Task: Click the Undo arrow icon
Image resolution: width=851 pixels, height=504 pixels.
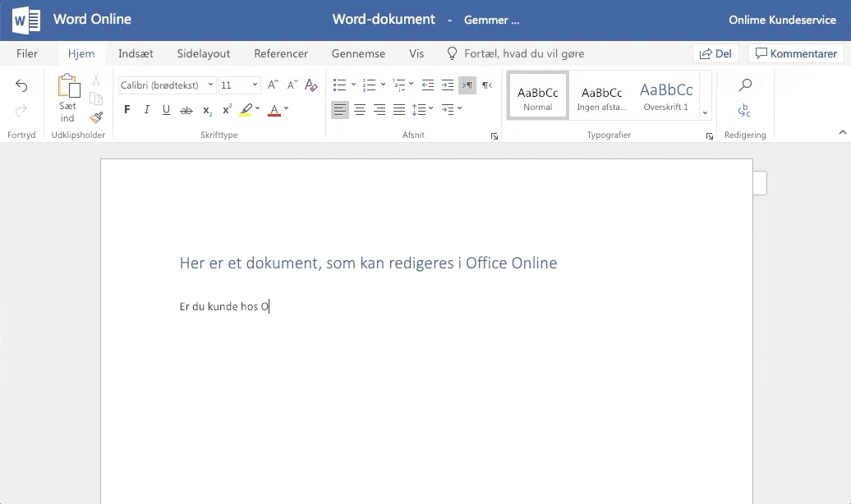Action: pos(21,85)
